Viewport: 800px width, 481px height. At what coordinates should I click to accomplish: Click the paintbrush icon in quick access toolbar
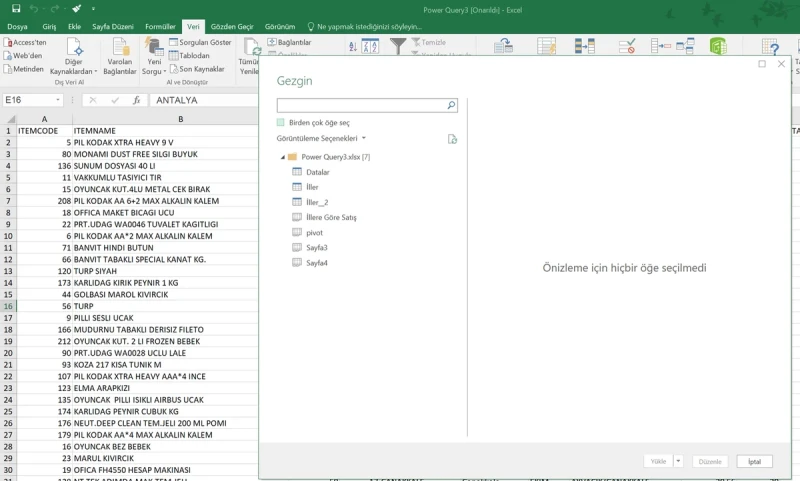tap(77, 8)
